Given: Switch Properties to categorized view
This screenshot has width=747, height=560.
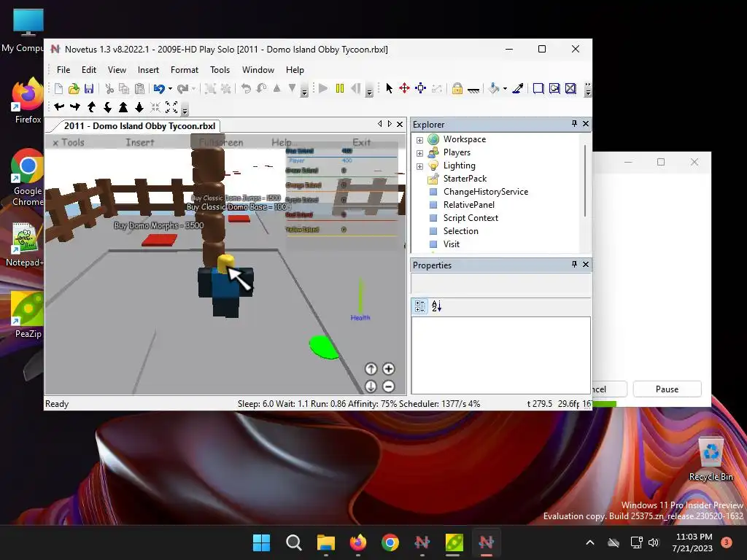Looking at the screenshot, I should (419, 306).
